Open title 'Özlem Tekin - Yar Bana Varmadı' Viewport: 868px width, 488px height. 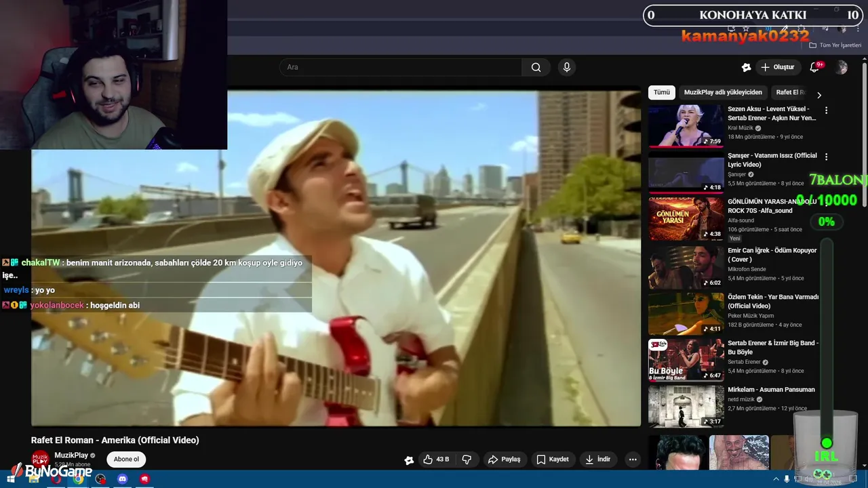773,302
